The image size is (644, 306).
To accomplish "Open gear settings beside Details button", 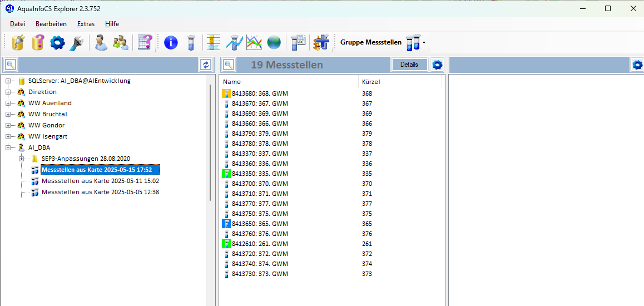I will coord(438,65).
